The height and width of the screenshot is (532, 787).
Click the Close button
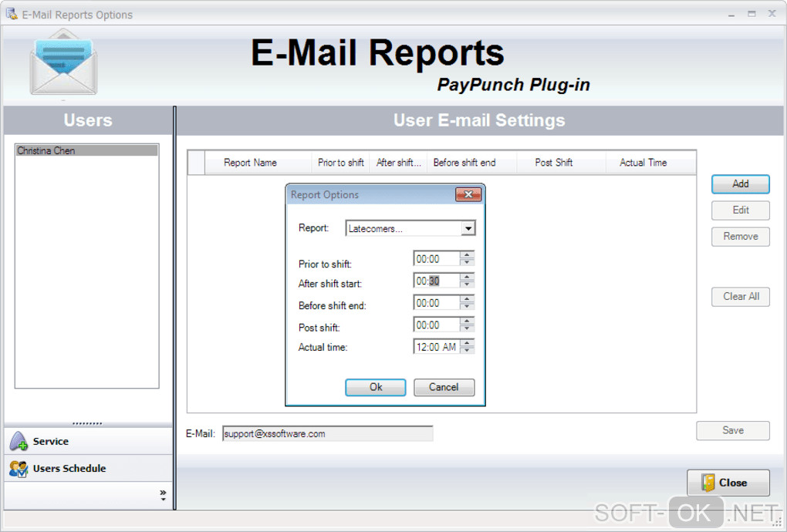pyautogui.click(x=728, y=483)
